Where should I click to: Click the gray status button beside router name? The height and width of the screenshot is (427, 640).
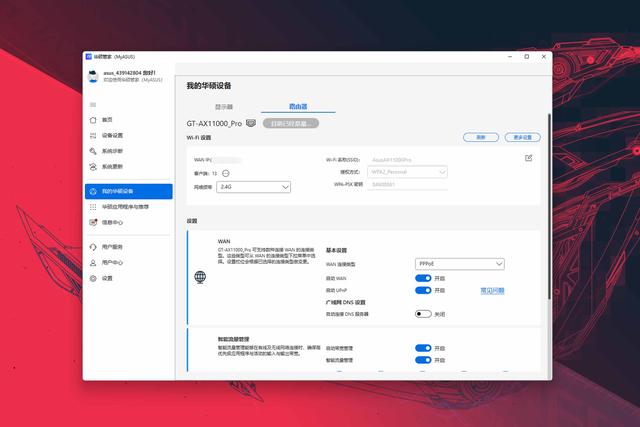tap(291, 123)
